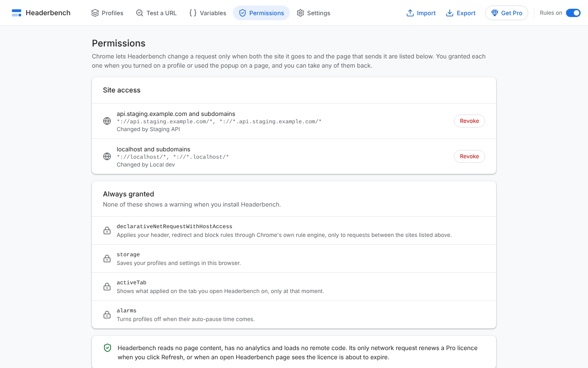
Task: Click 'Headerbench reads no page content' notice text
Action: [298, 352]
